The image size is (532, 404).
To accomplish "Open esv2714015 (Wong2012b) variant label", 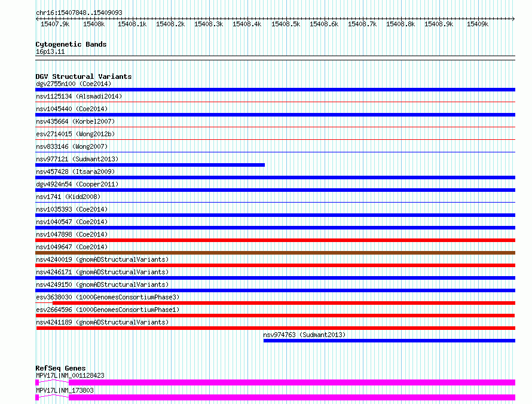I will click(x=75, y=134).
